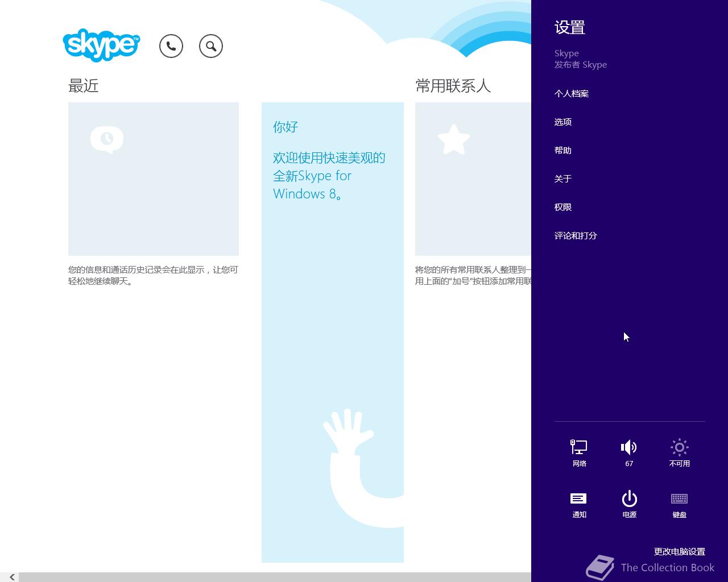Click the search magnifier icon
Screen dimensions: 728x582
pos(211,46)
